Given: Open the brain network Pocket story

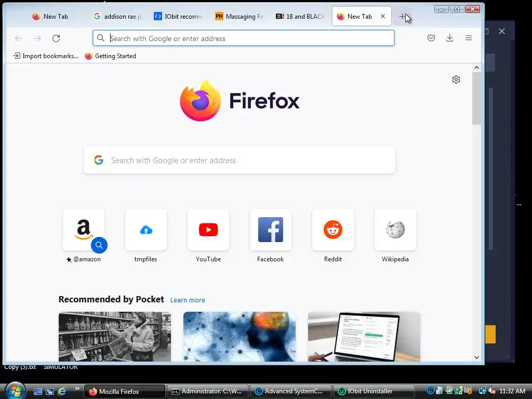Looking at the screenshot, I should pos(240,337).
